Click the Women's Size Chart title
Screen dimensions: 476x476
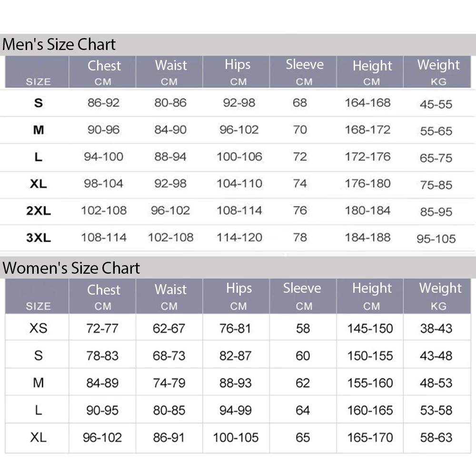(71, 268)
